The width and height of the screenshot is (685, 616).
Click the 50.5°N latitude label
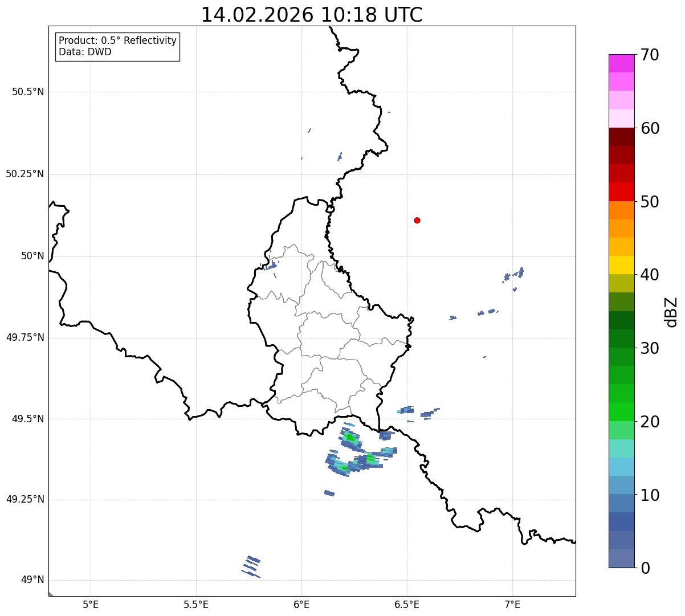point(28,92)
